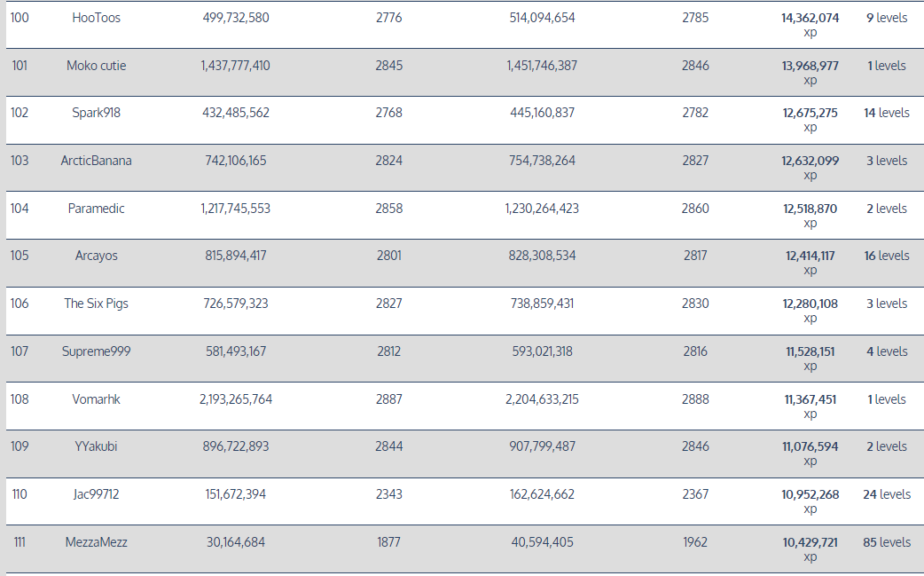This screenshot has width=924, height=576.
Task: Select the Jac99712 player name
Action: pos(96,494)
